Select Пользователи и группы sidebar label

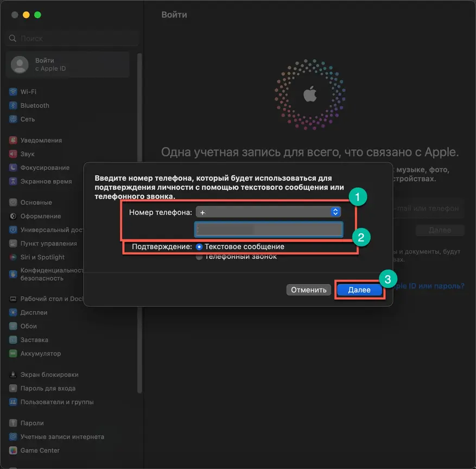point(57,402)
